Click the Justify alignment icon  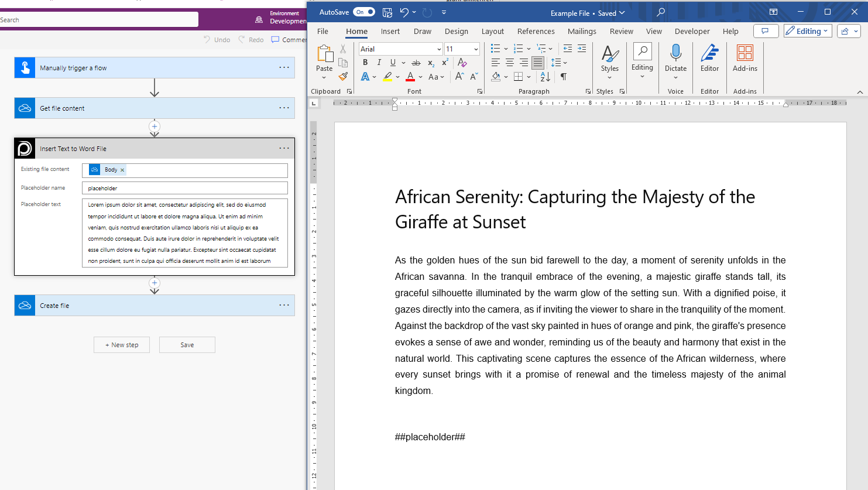tap(538, 63)
